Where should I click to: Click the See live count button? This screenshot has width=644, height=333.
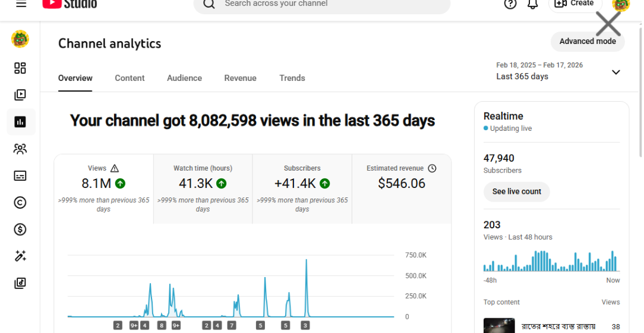click(x=516, y=191)
